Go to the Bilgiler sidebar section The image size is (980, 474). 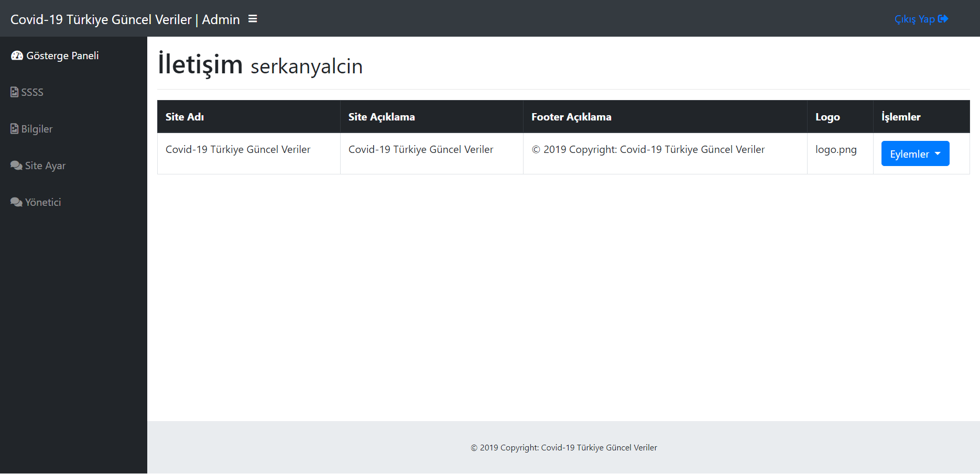(37, 129)
